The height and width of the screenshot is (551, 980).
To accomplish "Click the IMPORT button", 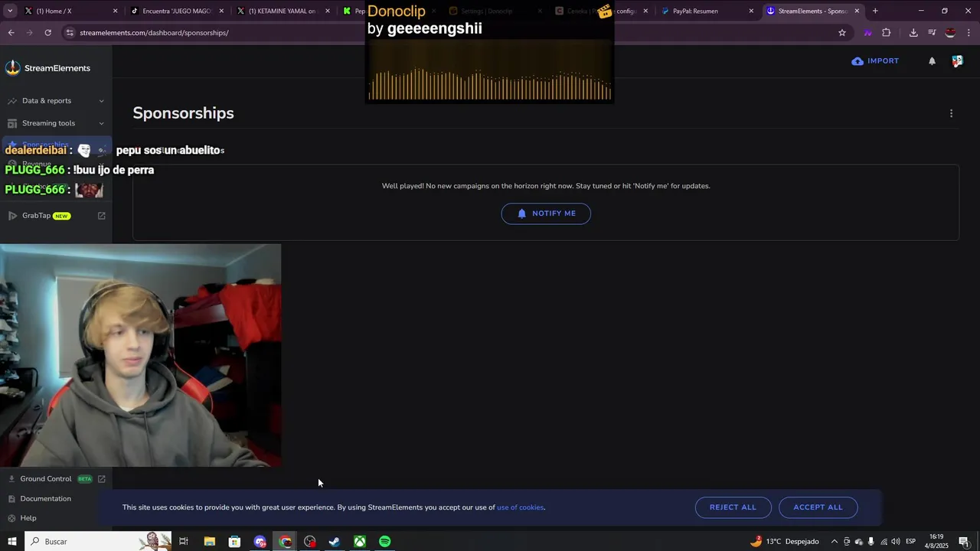I will coord(875,61).
